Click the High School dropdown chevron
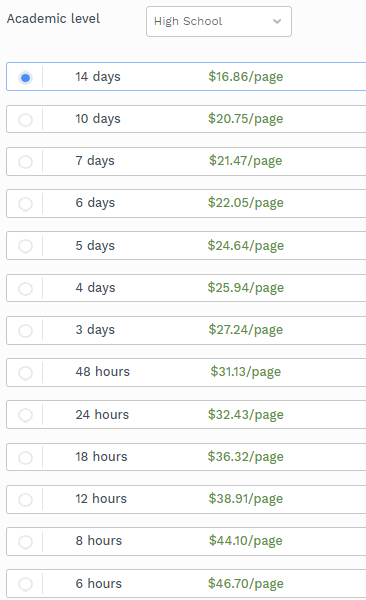Viewport: 366px width, 600px height. pyautogui.click(x=277, y=21)
